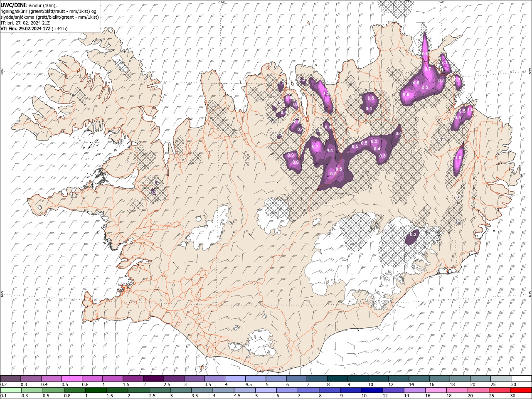
Task: Pick the grey-green 3 rain legend swatch
Action: pos(181,390)
